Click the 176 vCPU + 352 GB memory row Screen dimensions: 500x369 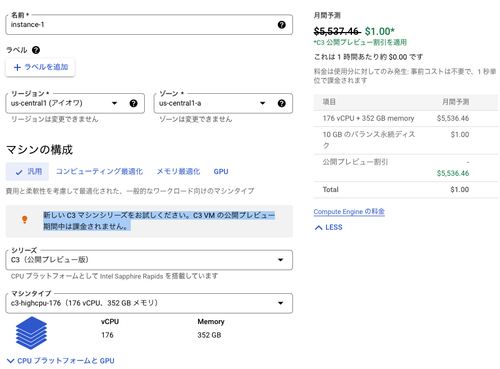point(406,118)
